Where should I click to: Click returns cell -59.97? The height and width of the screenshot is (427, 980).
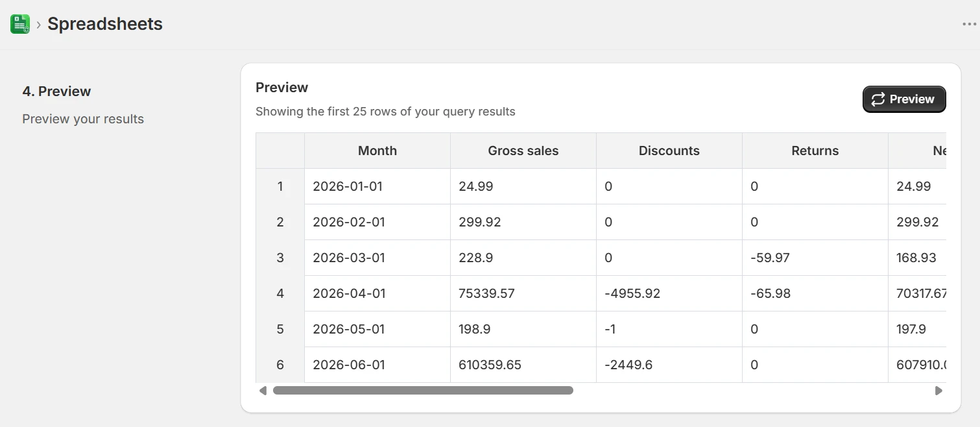[x=815, y=258]
